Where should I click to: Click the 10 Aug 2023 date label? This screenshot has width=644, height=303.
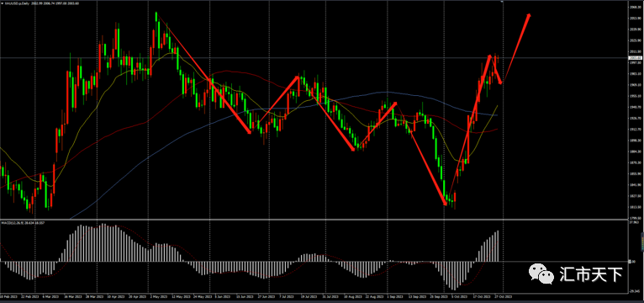tap(353, 296)
